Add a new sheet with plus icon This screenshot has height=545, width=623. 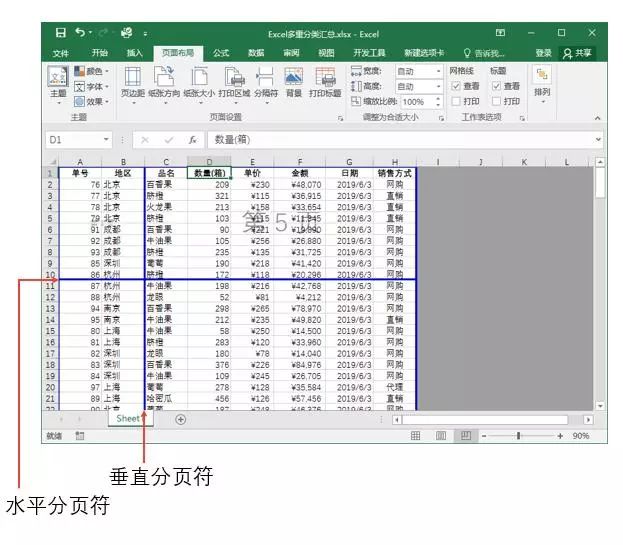click(x=180, y=419)
